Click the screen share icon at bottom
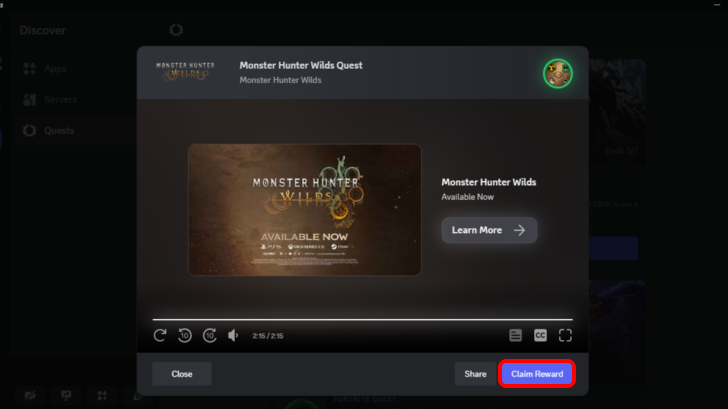The width and height of the screenshot is (728, 409). coord(66,396)
